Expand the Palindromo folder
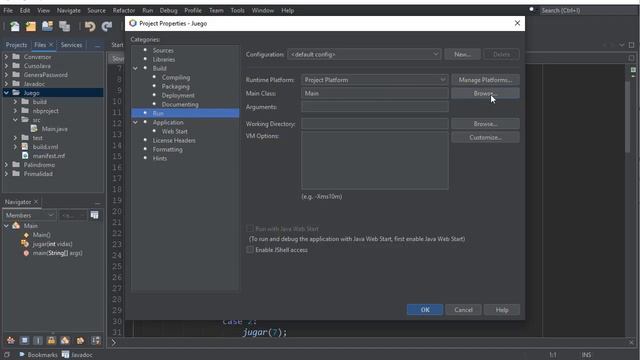The width and height of the screenshot is (640, 360). [6, 165]
